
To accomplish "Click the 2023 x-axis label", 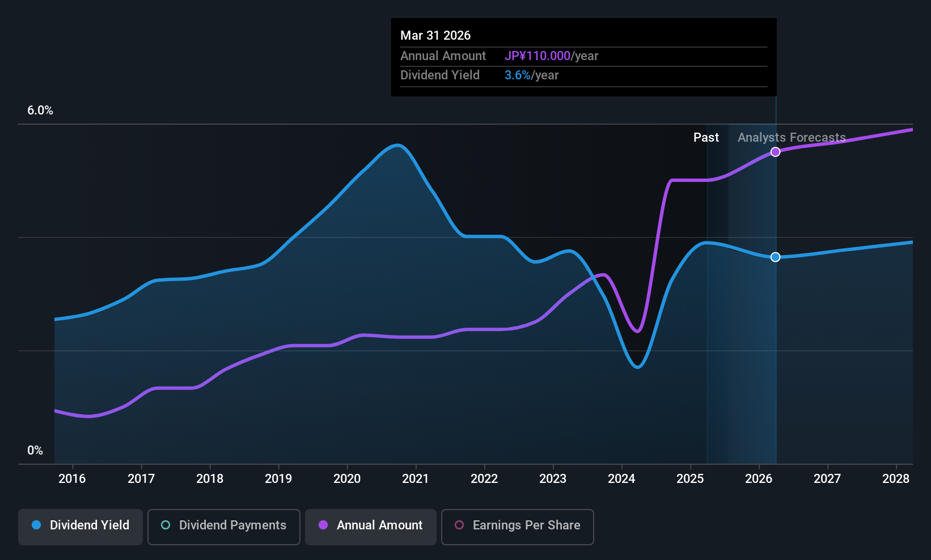I will tap(553, 479).
